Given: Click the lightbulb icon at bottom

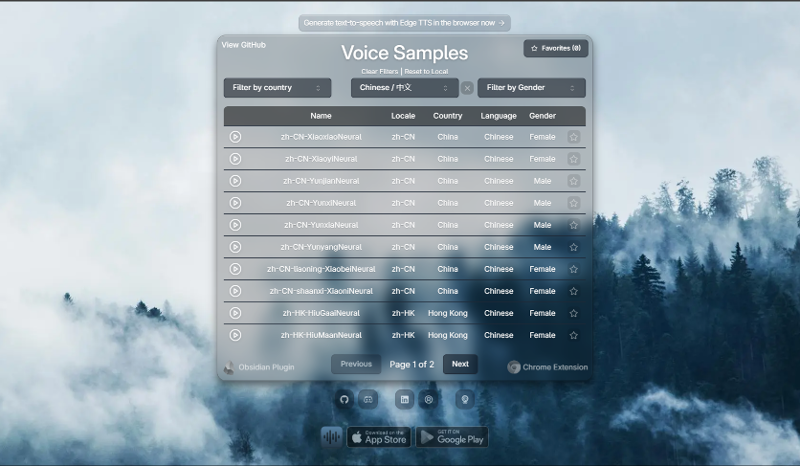Looking at the screenshot, I should [x=463, y=398].
